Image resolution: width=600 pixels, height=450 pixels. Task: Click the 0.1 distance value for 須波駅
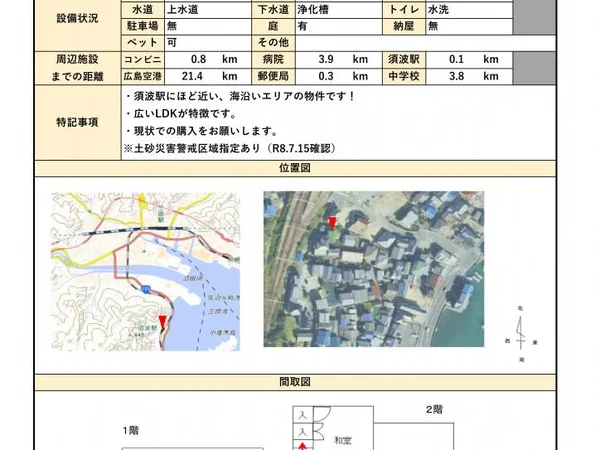pyautogui.click(x=456, y=59)
